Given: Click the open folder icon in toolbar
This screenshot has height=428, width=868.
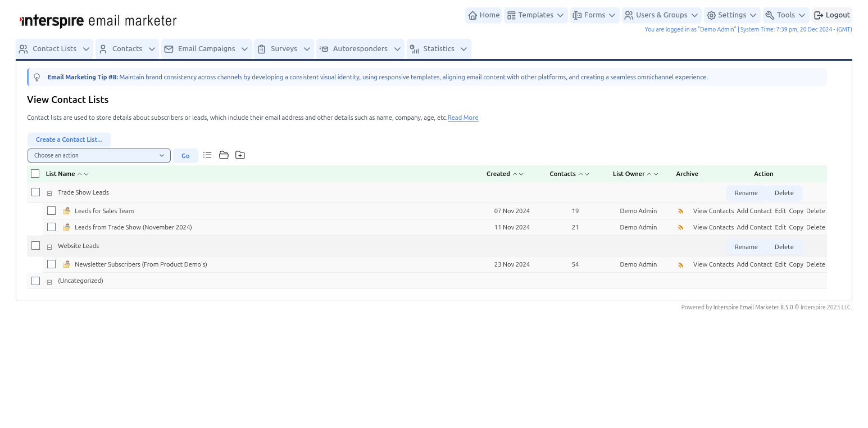Looking at the screenshot, I should 224,155.
